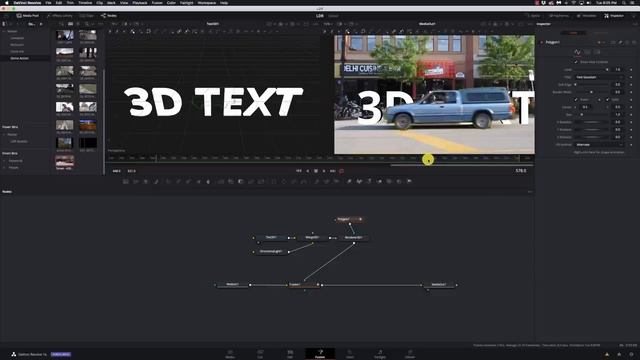Screen dimensions: 640x360
Task: Add a Text 3D tool from toolbar
Action: click(x=369, y=181)
